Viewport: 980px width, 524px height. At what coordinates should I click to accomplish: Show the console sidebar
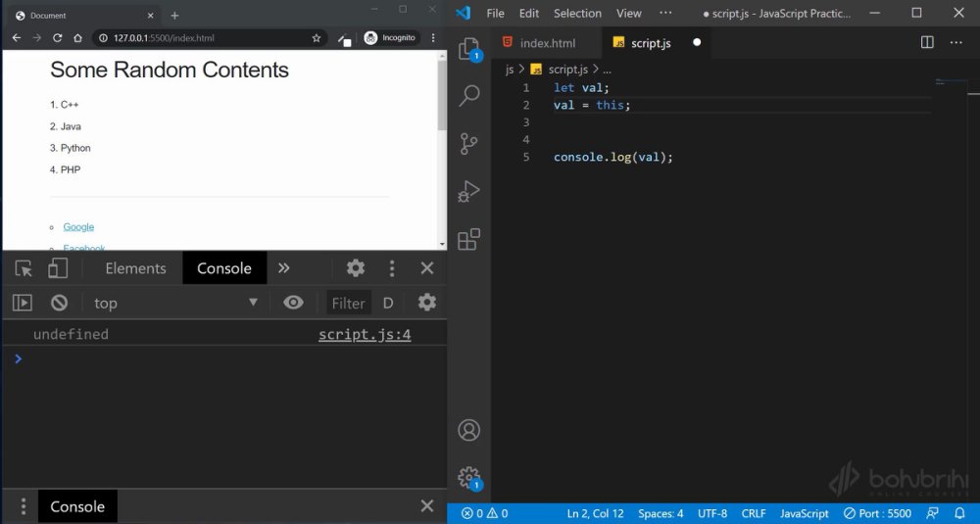click(x=23, y=303)
